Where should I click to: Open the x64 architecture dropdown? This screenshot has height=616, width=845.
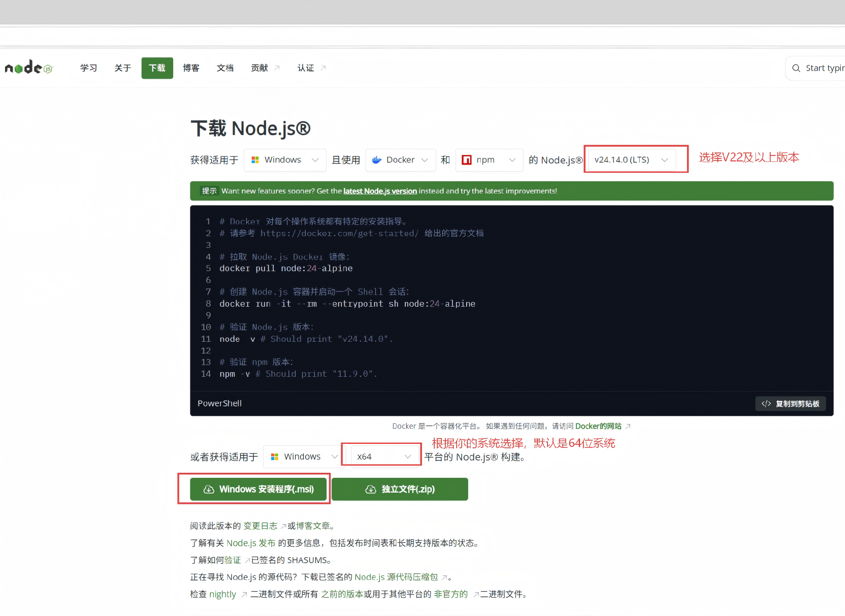click(384, 457)
